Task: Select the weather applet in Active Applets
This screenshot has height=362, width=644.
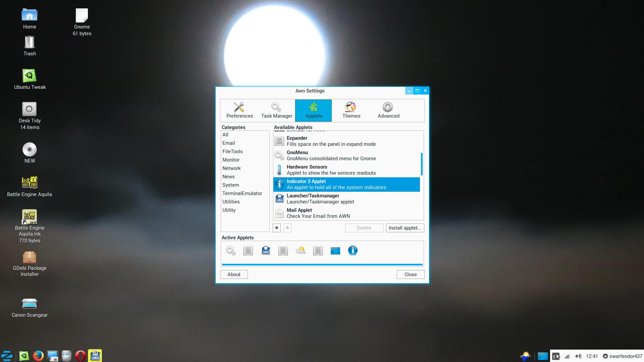Action: [x=301, y=251]
